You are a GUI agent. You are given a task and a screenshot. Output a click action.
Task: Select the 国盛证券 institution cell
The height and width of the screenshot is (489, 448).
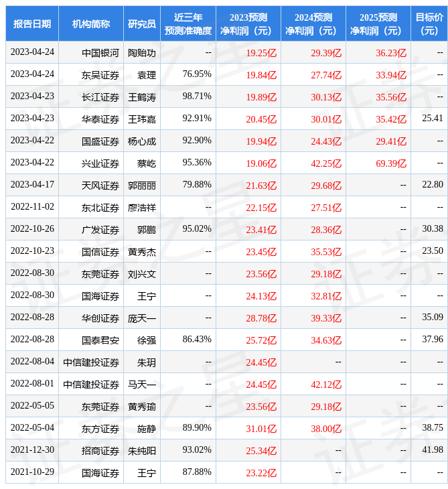pyautogui.click(x=100, y=141)
